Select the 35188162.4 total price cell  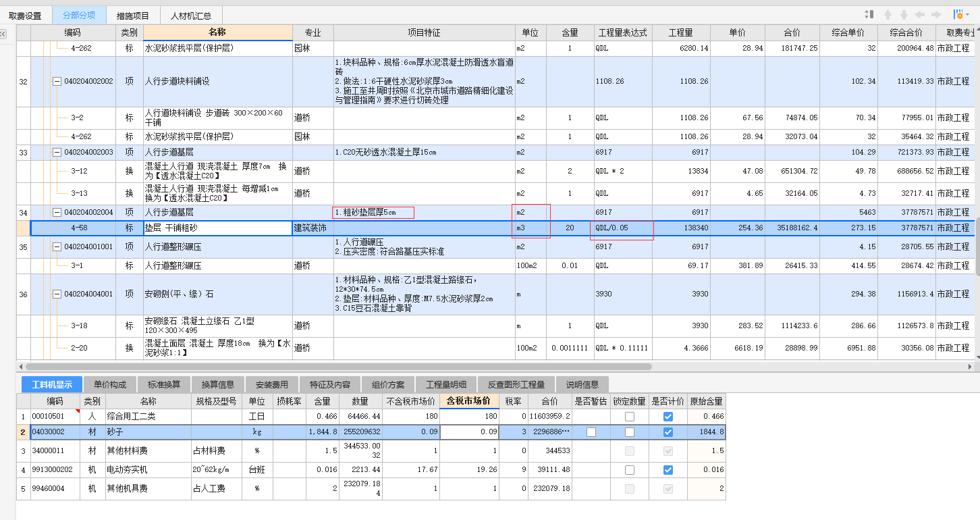792,228
